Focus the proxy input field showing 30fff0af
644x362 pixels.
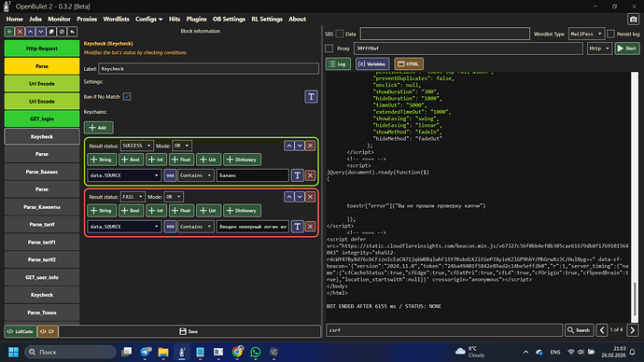pos(469,49)
